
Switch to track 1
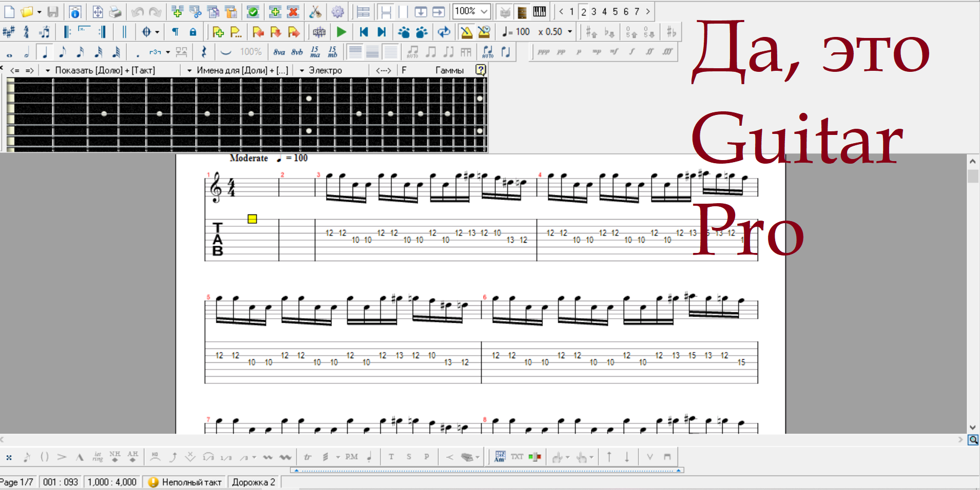point(572,11)
